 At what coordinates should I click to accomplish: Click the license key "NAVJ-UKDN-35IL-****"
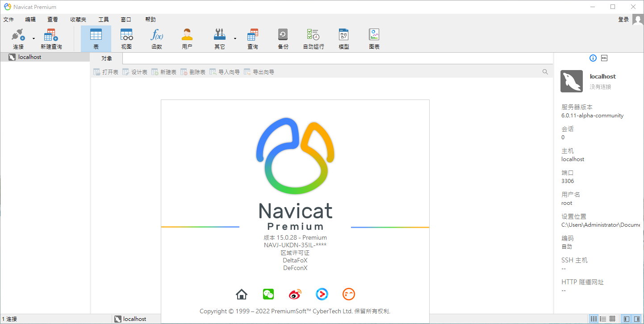tap(295, 245)
